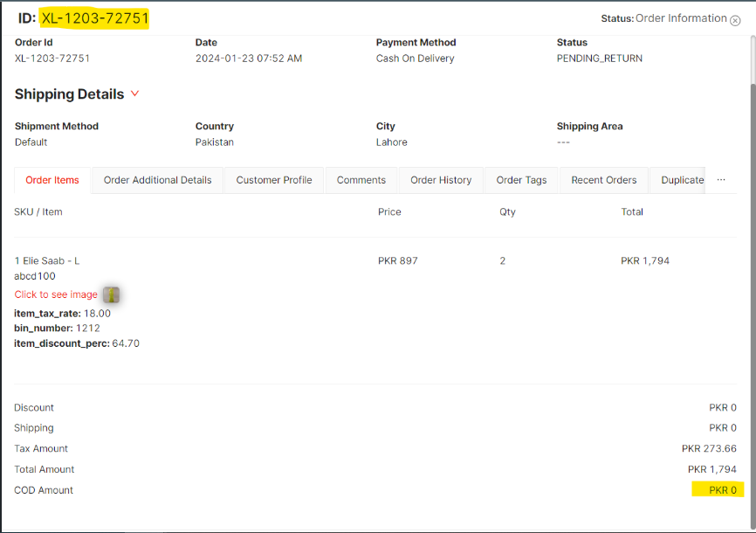Collapse the Shipping Details section
This screenshot has width=756, height=533.
click(x=134, y=93)
